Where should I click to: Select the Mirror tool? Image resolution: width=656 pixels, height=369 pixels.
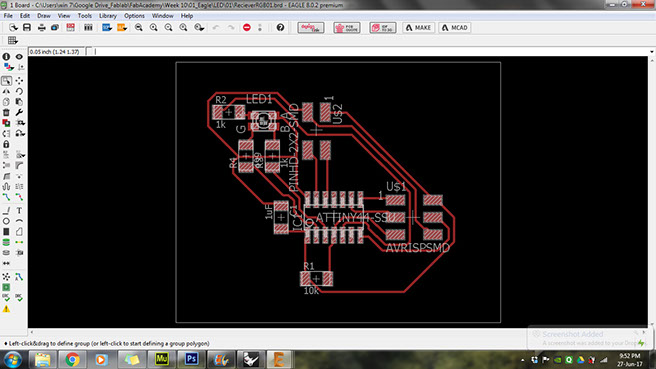(x=6, y=91)
